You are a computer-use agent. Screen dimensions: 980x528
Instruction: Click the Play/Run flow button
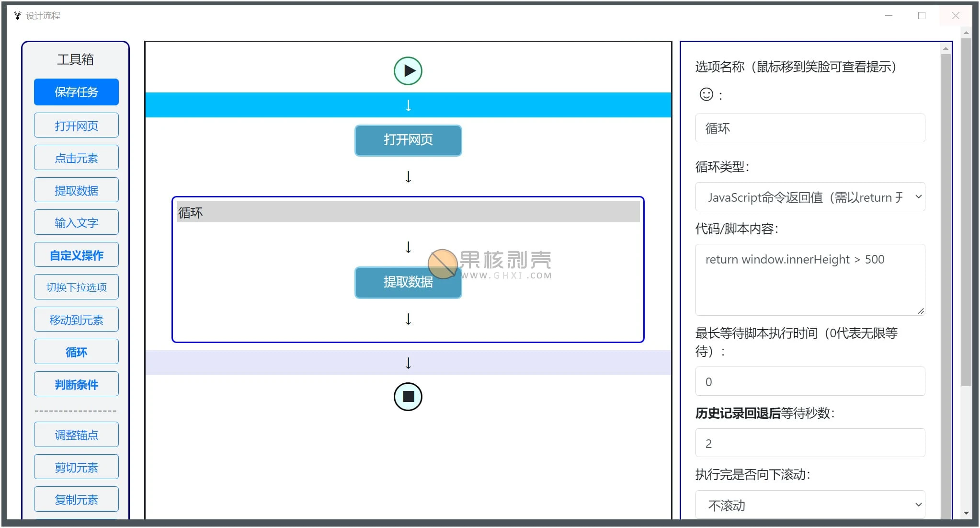click(x=408, y=70)
